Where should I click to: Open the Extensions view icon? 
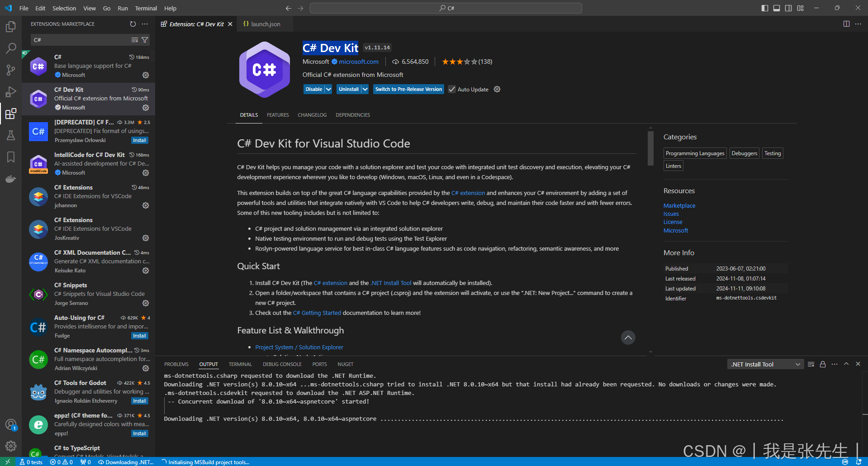[x=11, y=114]
